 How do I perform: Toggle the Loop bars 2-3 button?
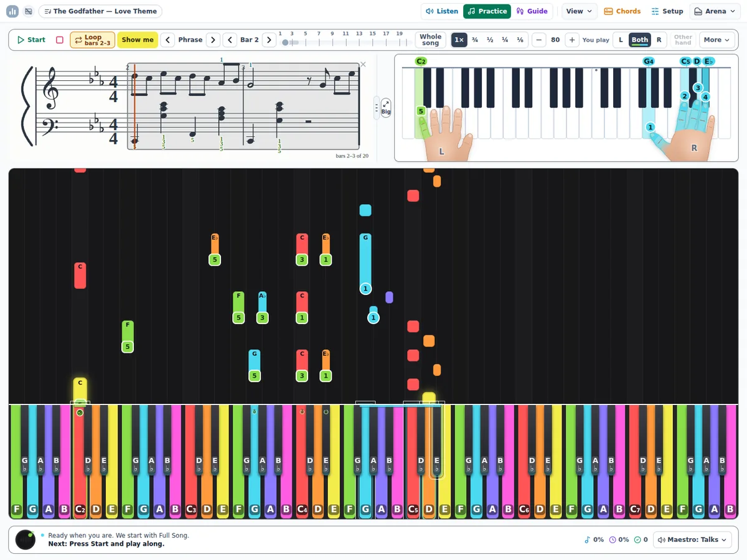[92, 40]
